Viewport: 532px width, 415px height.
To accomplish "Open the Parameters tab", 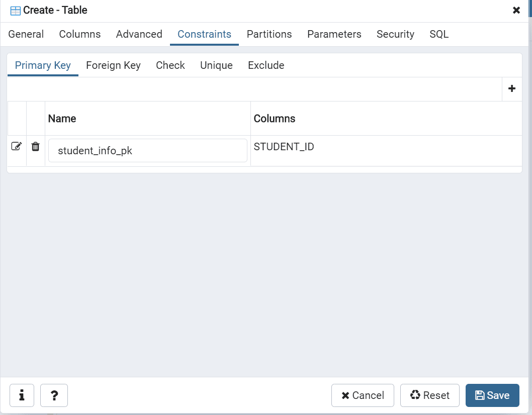I will pos(334,34).
